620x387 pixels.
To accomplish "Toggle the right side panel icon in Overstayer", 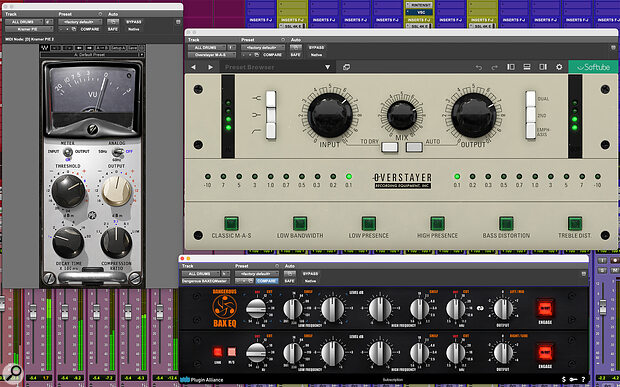I will (543, 67).
